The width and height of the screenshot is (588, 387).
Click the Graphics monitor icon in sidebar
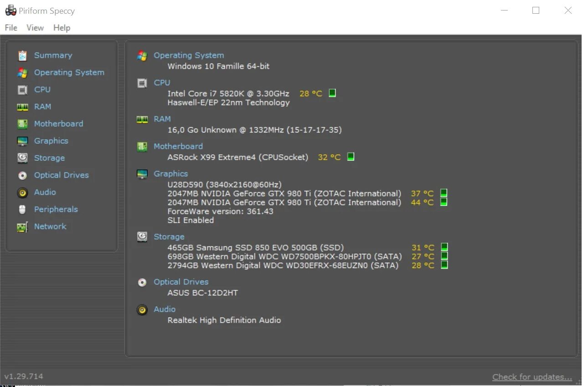pos(22,141)
